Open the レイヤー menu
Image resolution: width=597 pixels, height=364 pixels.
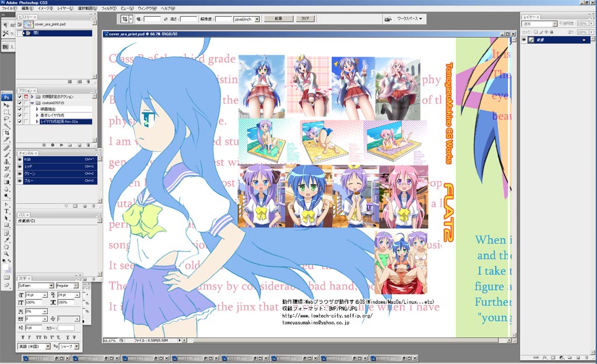coord(65,8)
